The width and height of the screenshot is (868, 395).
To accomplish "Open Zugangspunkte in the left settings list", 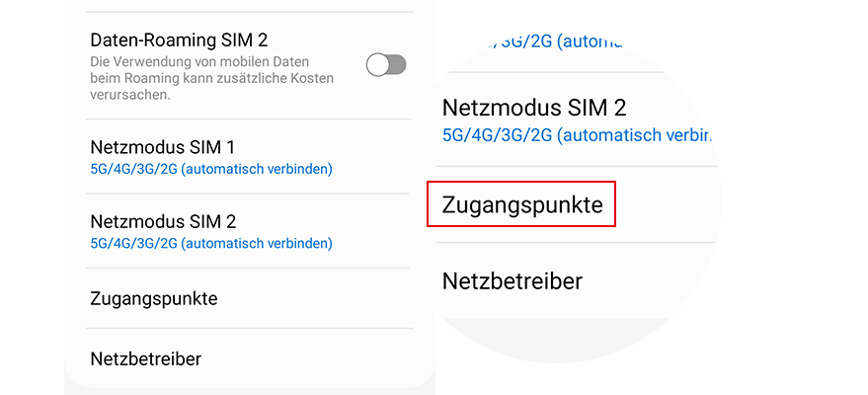I will tap(153, 298).
